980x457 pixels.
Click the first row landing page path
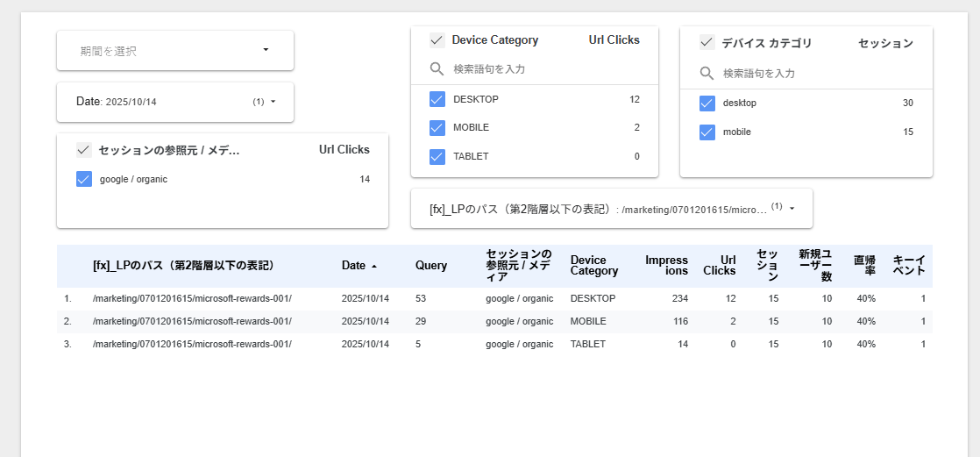click(x=192, y=298)
